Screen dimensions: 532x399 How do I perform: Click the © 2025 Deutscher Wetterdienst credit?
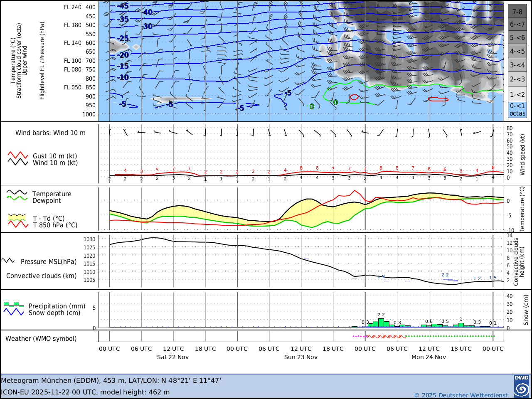point(461,395)
